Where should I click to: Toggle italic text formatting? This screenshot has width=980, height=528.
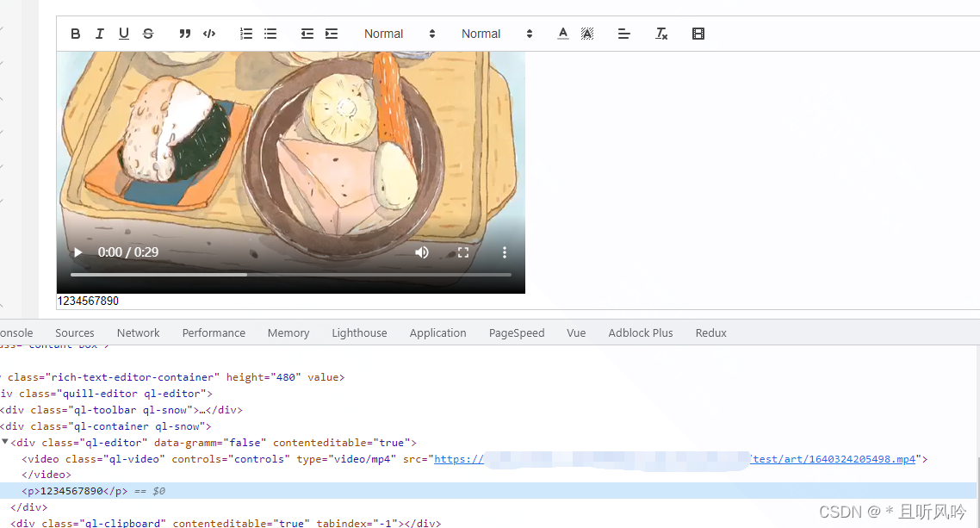click(100, 34)
